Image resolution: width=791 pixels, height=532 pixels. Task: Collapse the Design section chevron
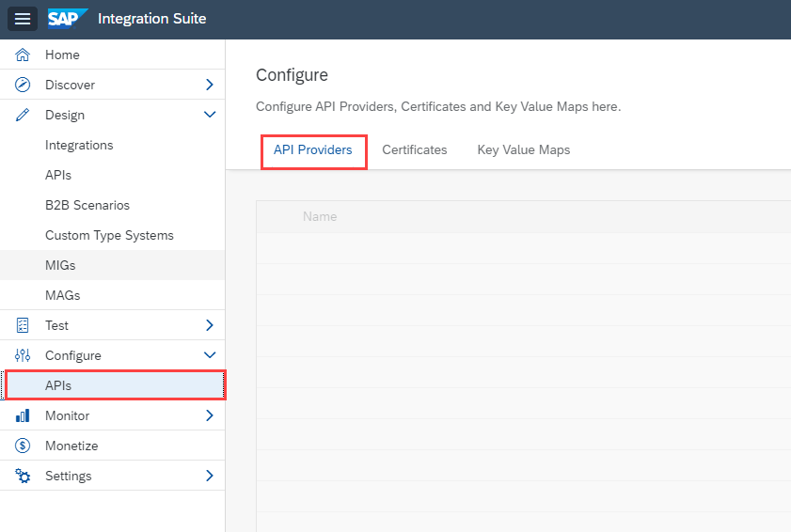(210, 115)
